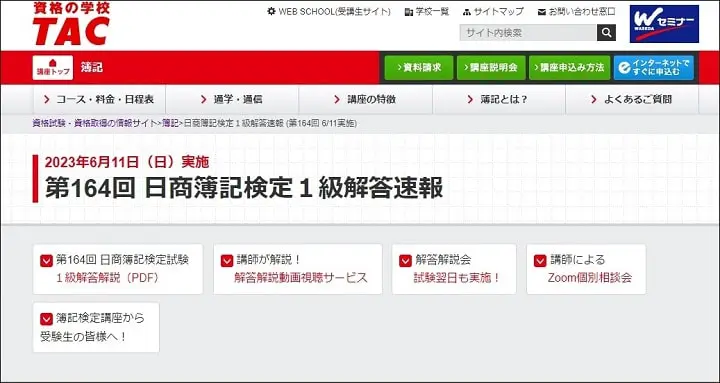The image size is (720, 383).
Task: Click the 資格試験・資格取得の情報サイト breadcrumb
Action: click(95, 124)
